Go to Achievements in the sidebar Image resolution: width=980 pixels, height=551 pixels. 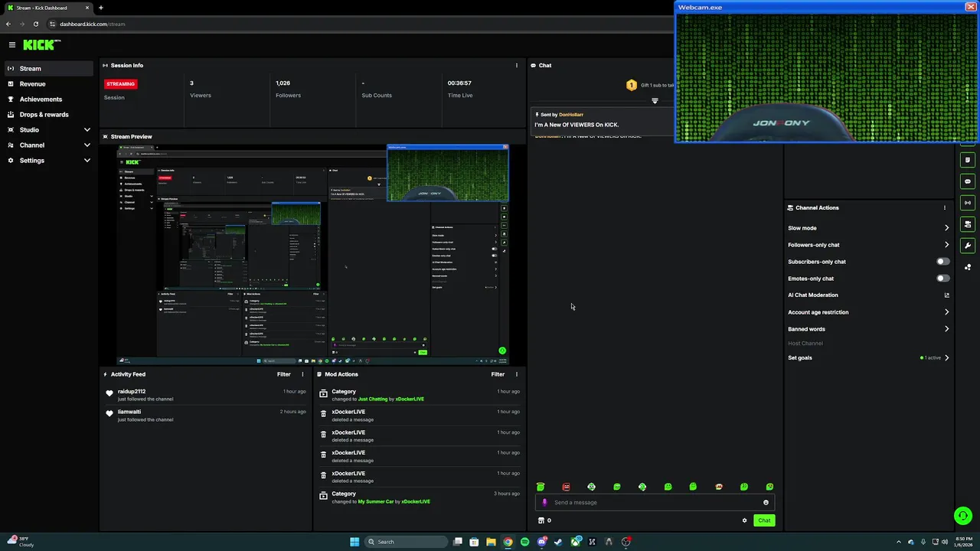coord(49,99)
